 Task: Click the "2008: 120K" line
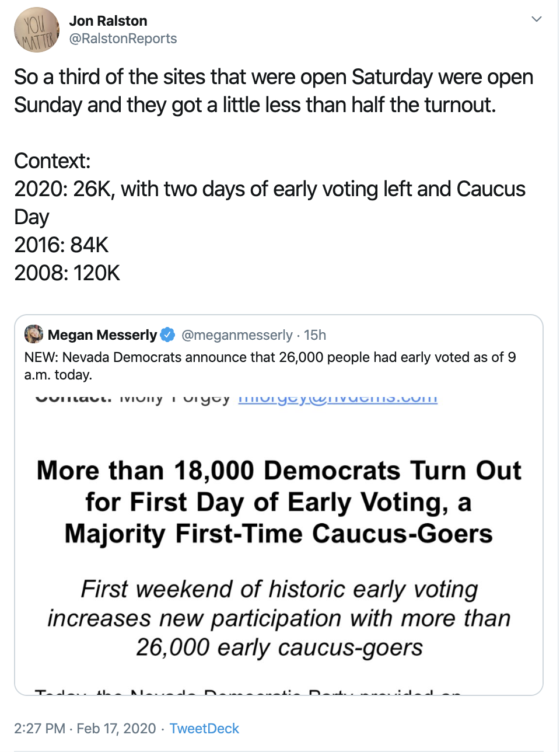[x=67, y=273]
